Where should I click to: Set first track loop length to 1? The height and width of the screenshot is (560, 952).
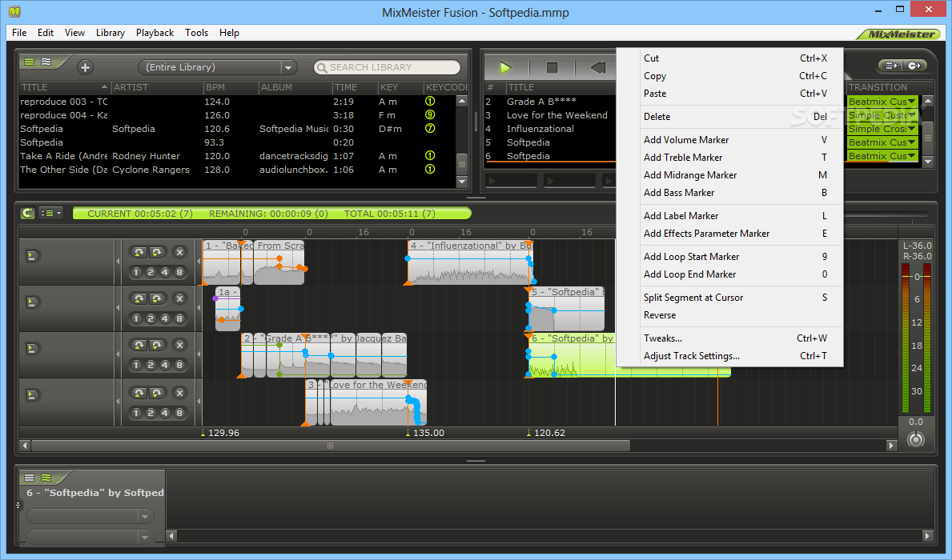(x=136, y=273)
